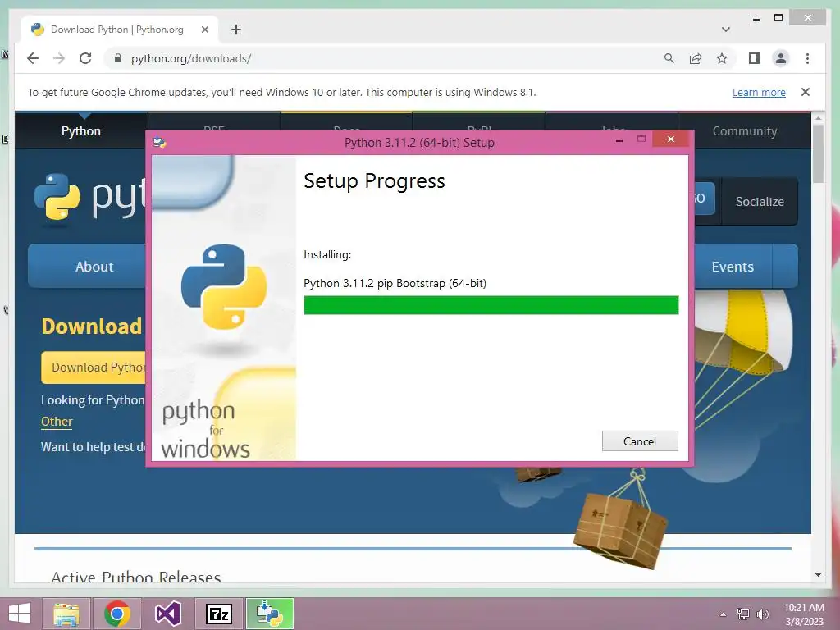Toggle Chrome side panel
The image size is (840, 630).
[755, 58]
